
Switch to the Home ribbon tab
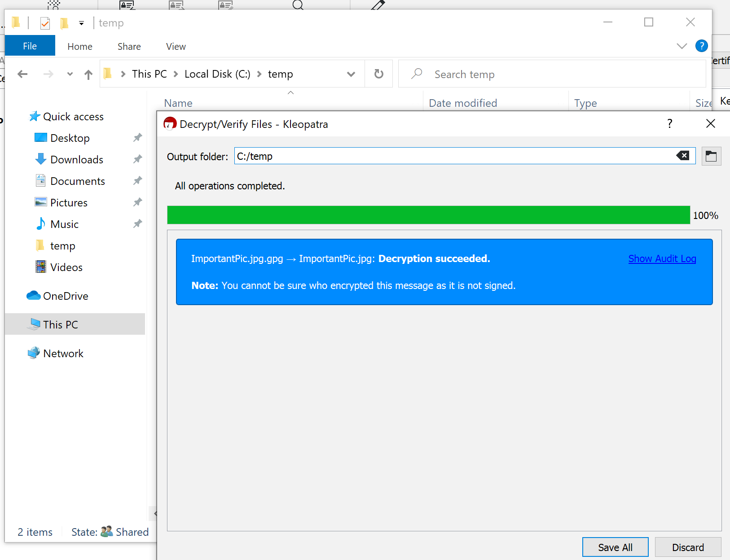pyautogui.click(x=80, y=46)
